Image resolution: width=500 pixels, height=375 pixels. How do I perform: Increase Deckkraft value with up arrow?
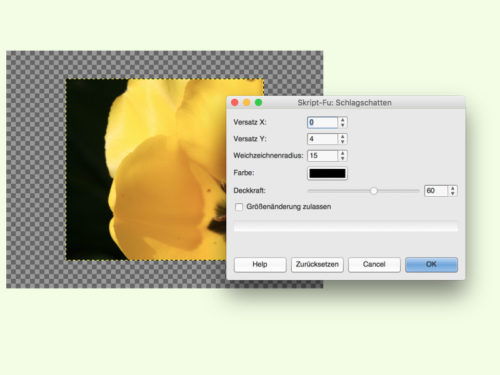453,188
